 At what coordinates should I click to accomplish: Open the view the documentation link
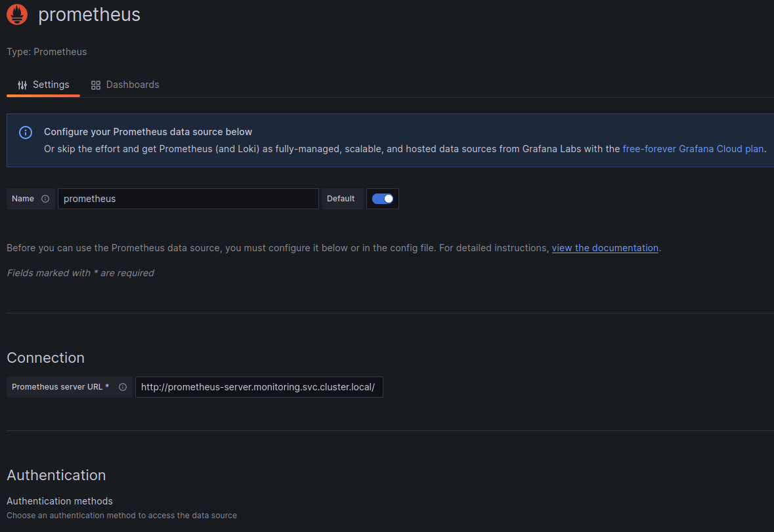(x=605, y=248)
